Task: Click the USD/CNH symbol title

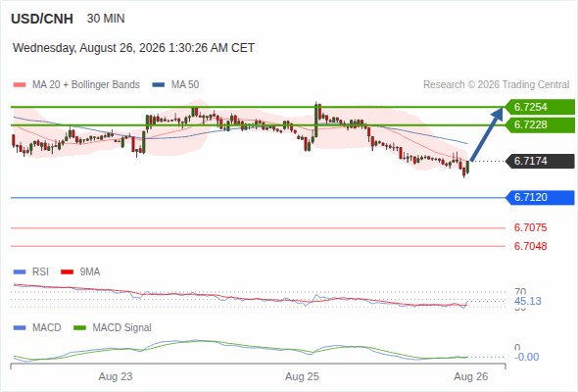Action: click(x=42, y=19)
